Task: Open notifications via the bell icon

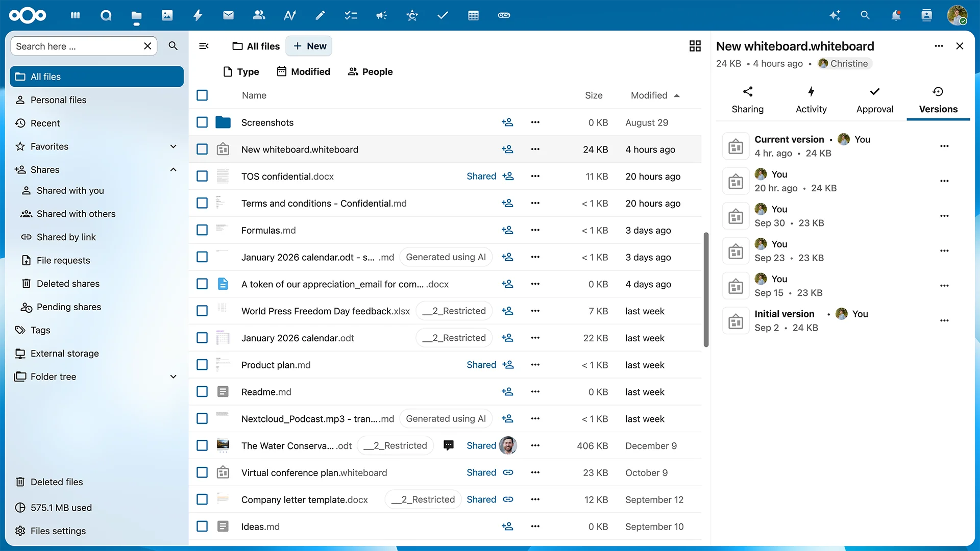Action: point(896,16)
